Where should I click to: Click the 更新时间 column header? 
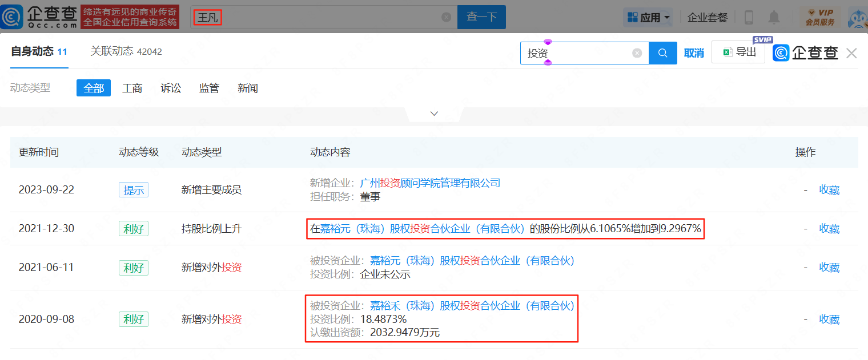(39, 152)
